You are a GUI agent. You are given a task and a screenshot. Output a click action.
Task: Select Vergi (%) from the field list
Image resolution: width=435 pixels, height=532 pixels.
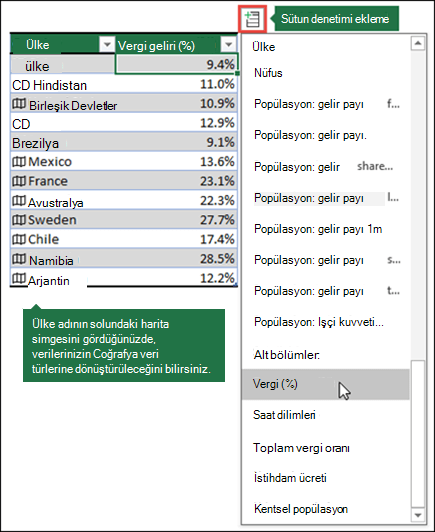tap(325, 384)
